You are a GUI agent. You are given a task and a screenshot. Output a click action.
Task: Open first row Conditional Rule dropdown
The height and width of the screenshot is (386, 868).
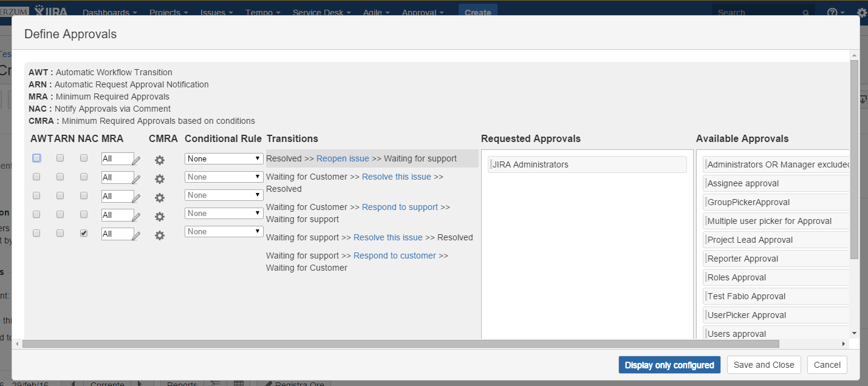coord(224,158)
